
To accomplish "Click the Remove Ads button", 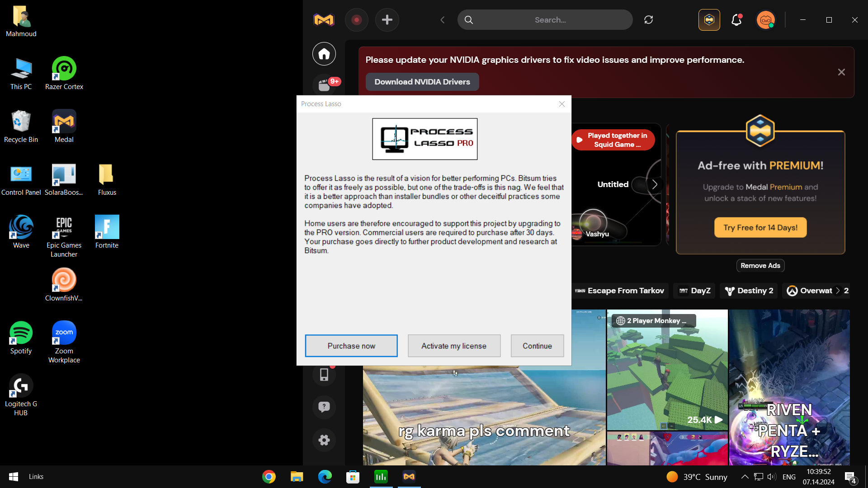I will (760, 266).
